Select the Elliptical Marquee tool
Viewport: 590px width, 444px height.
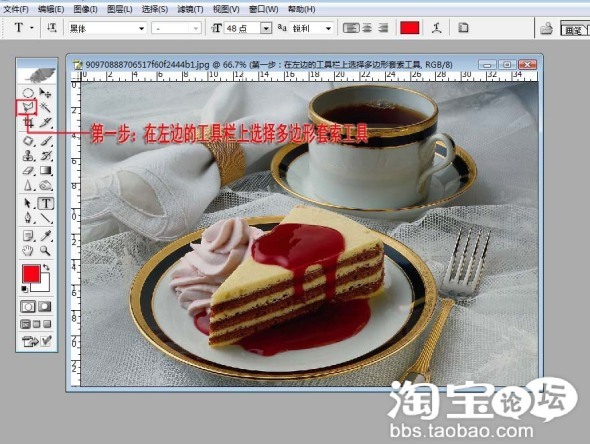28,93
